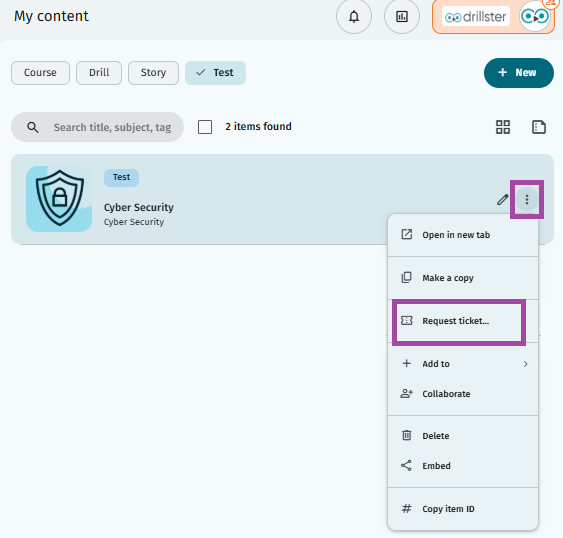Choose Open in new tab

[463, 235]
